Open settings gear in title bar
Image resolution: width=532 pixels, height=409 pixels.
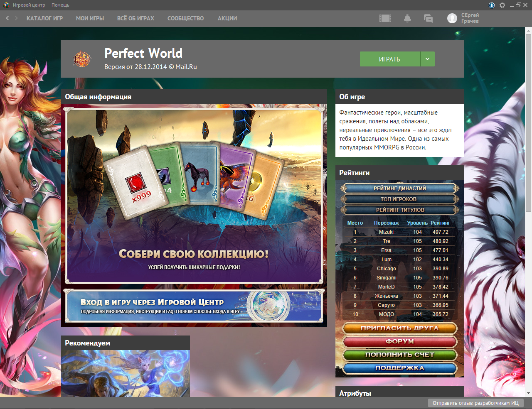[x=502, y=5]
